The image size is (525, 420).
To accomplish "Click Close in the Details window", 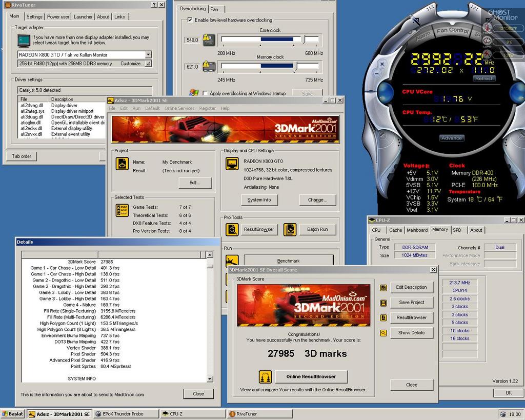I will [198, 394].
